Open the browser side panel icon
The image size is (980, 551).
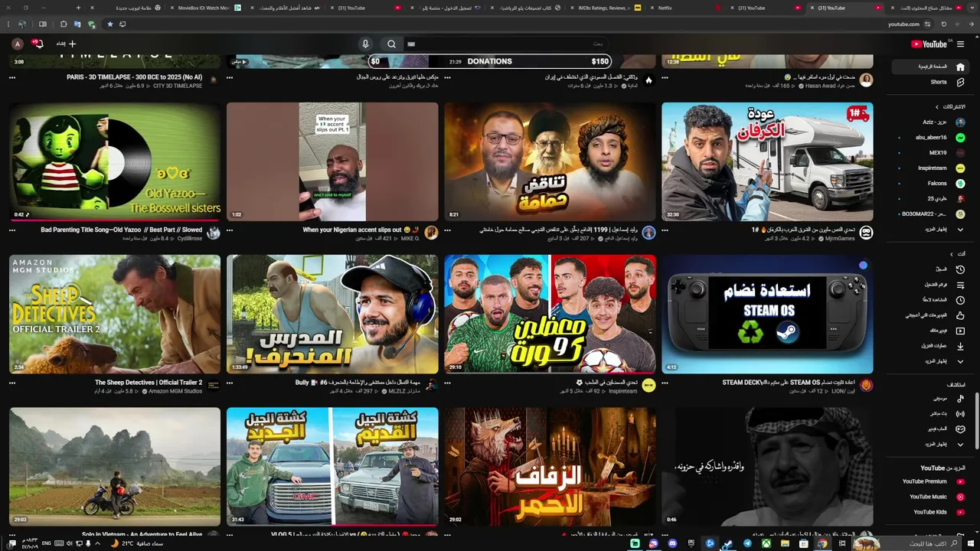pyautogui.click(x=42, y=24)
